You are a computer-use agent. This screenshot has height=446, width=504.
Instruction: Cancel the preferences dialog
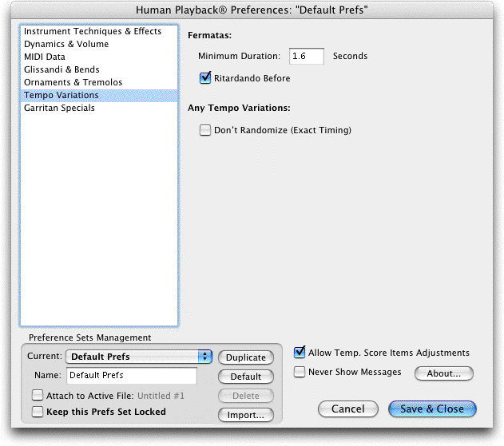pyautogui.click(x=348, y=409)
